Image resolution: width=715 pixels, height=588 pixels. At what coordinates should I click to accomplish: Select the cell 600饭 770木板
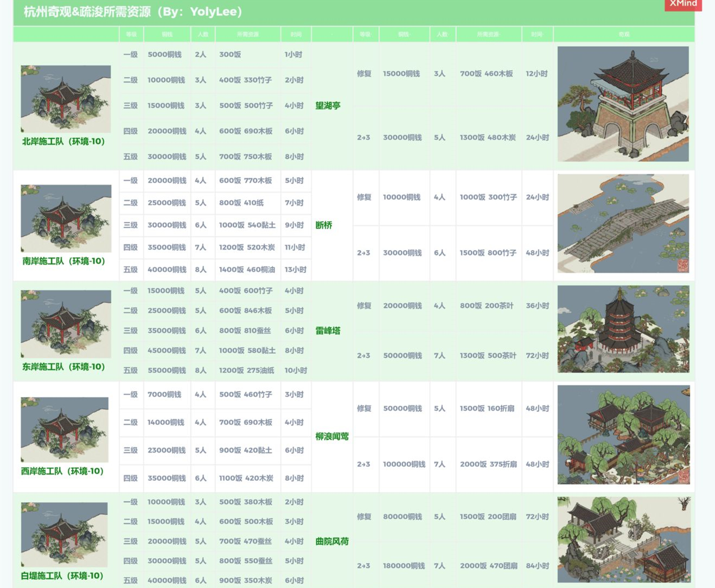(x=245, y=180)
